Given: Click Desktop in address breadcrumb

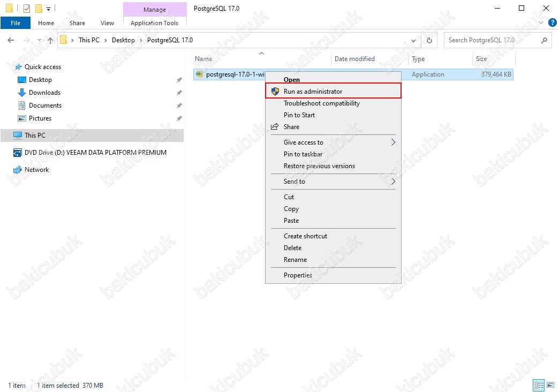Looking at the screenshot, I should click(x=123, y=40).
